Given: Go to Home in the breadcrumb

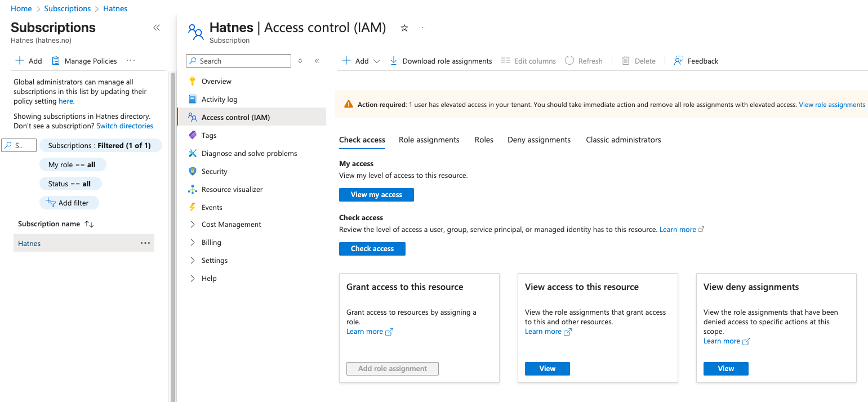Looking at the screenshot, I should click(21, 8).
